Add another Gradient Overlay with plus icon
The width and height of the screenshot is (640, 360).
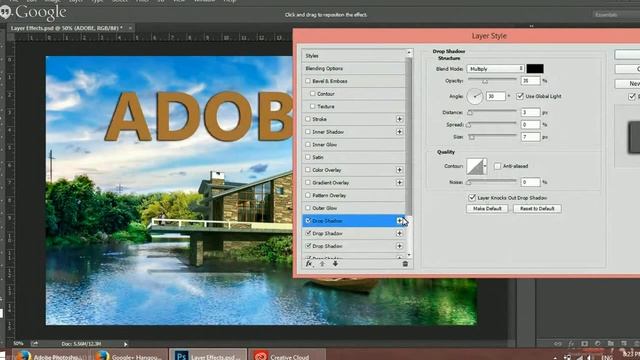coord(399,182)
